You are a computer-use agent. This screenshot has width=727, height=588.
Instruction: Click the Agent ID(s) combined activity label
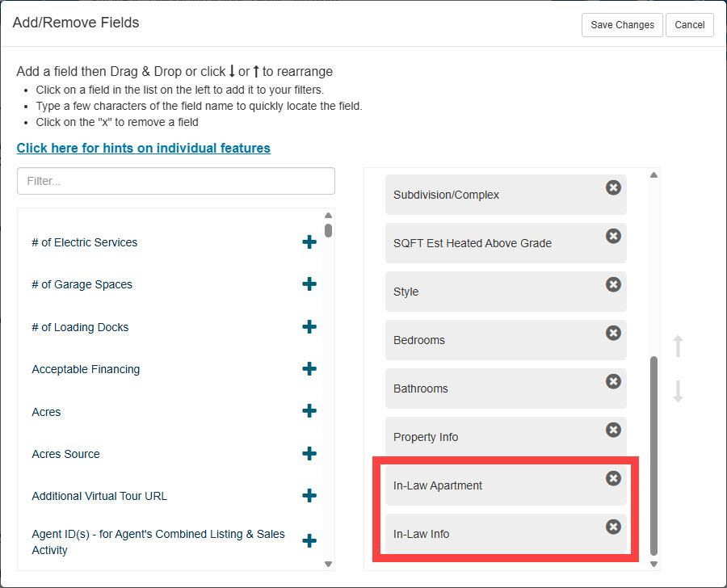click(158, 542)
